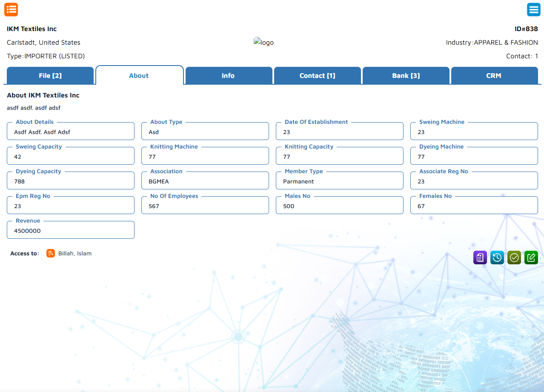Screen dimensions: 544x392
Task: Click the green edit pencil icon
Action: [x=531, y=257]
